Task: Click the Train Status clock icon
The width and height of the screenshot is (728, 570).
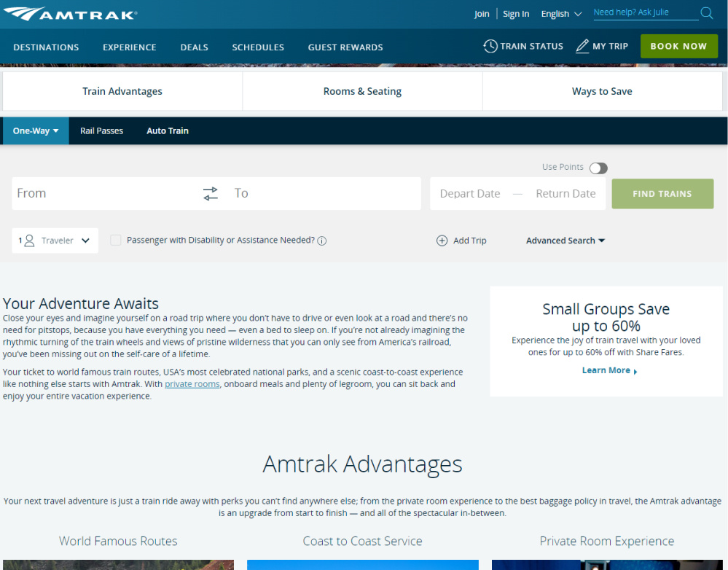Action: [490, 46]
